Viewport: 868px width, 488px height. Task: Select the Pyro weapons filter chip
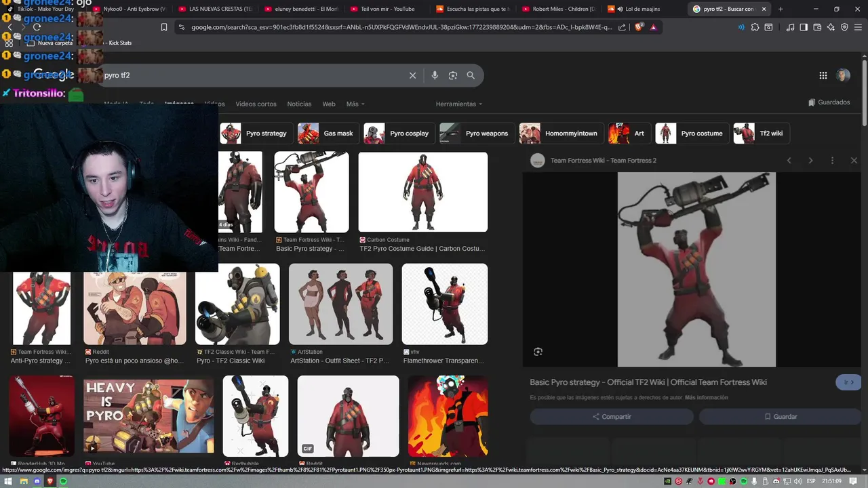point(477,134)
